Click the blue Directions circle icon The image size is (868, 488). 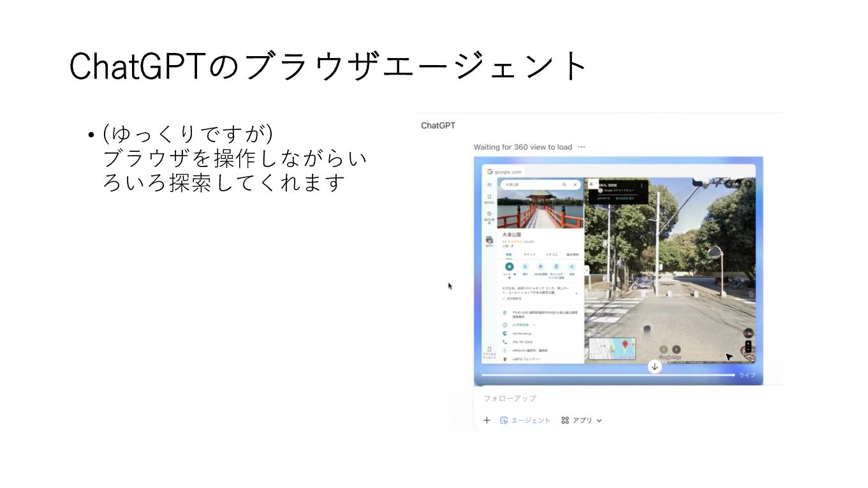tap(510, 267)
